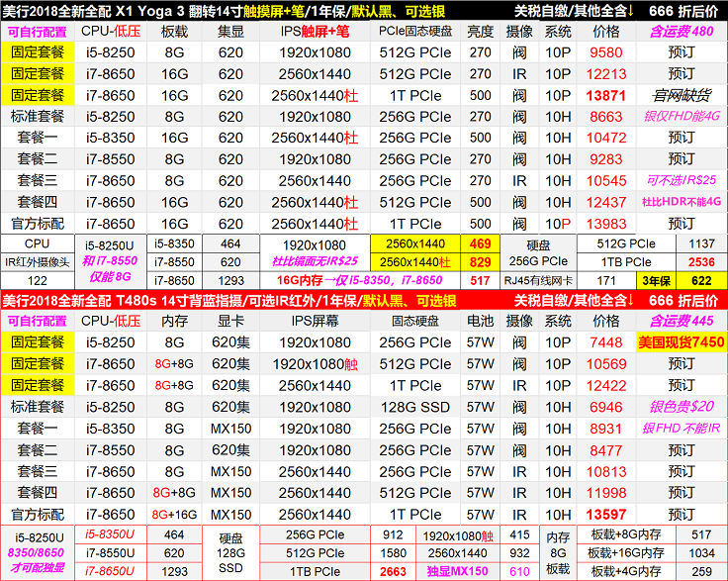Click the i7-8650 CPU upgrade price 1293 in Yoga table
This screenshot has height=581, width=728.
[x=230, y=280]
